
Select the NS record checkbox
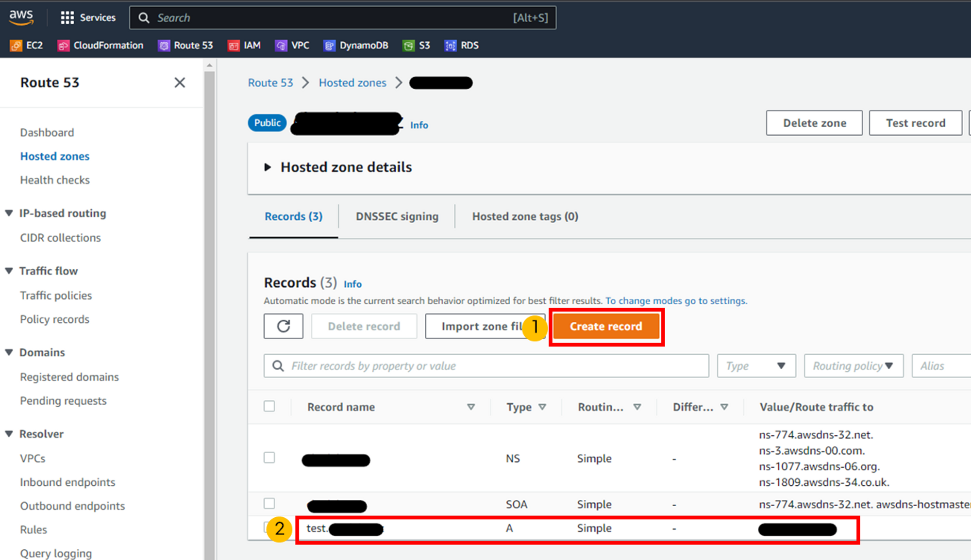pos(269,458)
